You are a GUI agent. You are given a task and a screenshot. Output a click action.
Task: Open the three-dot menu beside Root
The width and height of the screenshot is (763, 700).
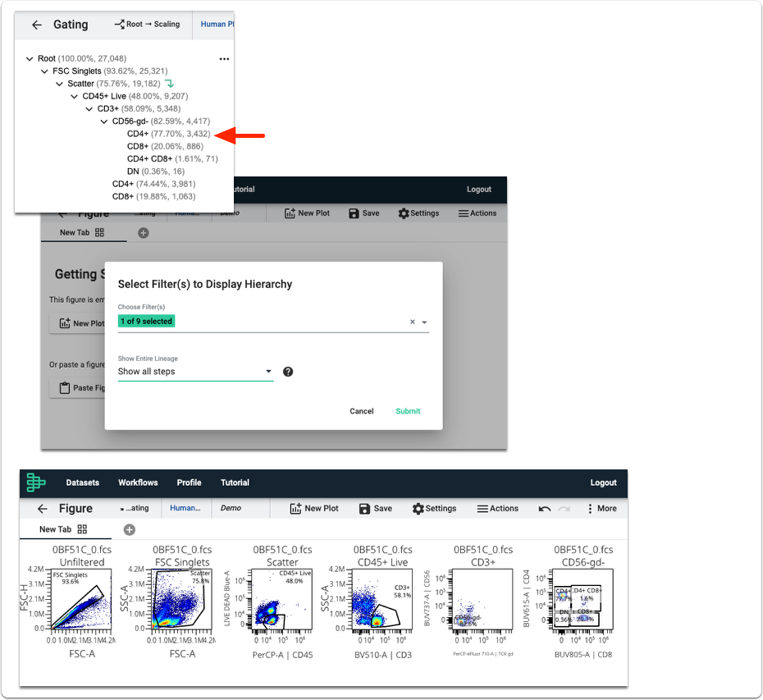coord(224,59)
